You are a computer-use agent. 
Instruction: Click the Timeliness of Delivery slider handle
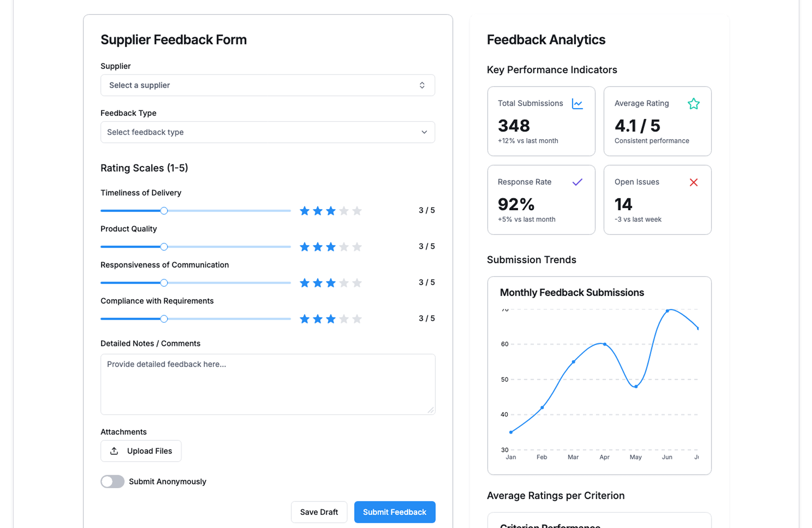[164, 211]
